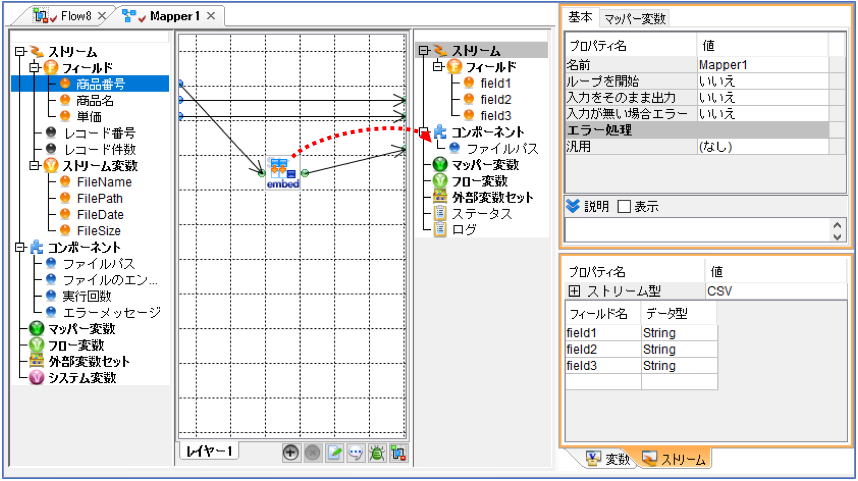
Task: Collapse the left コンポーネント node
Action: coord(21,247)
